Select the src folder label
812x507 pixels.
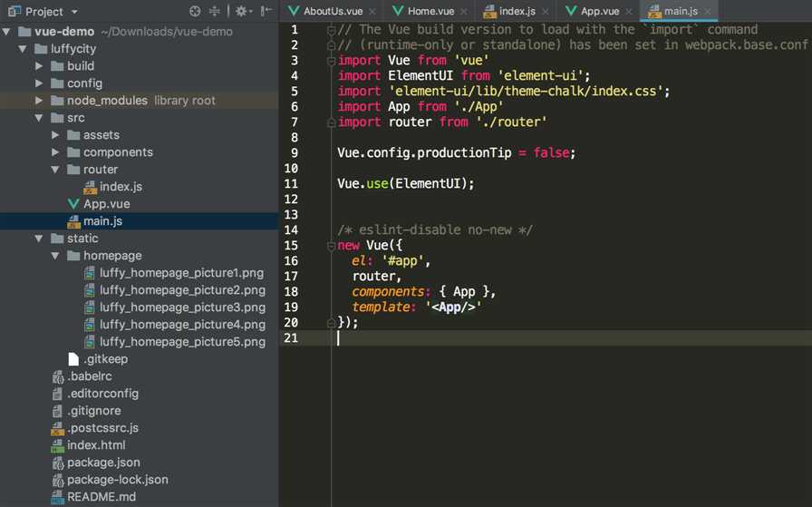(x=75, y=118)
